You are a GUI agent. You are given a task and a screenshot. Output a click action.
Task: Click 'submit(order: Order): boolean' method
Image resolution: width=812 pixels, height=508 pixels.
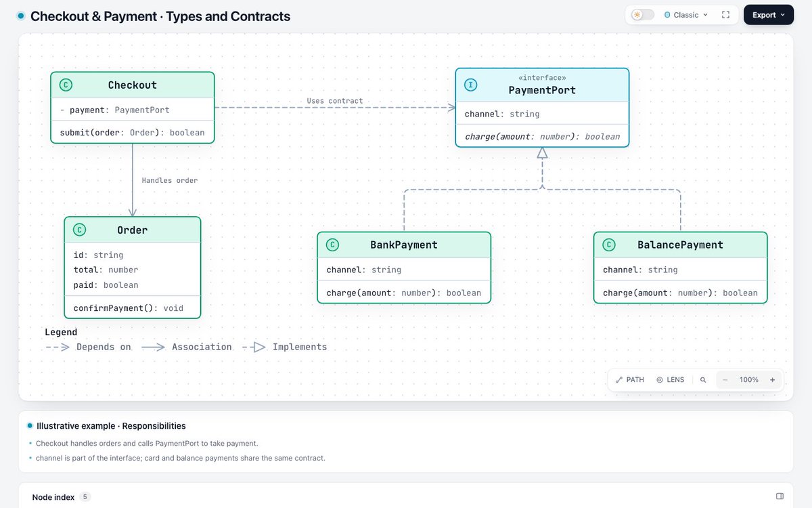point(133,132)
